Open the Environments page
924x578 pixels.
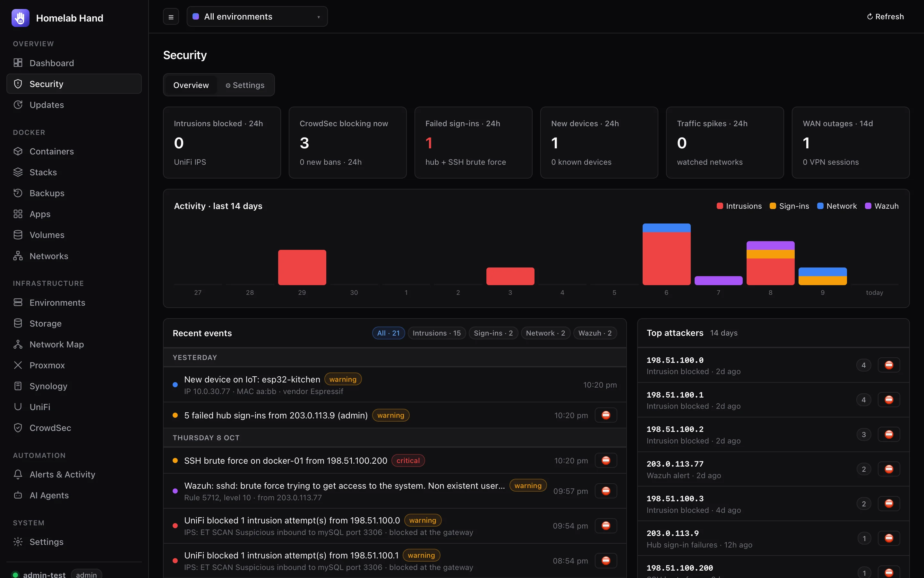pyautogui.click(x=74, y=302)
